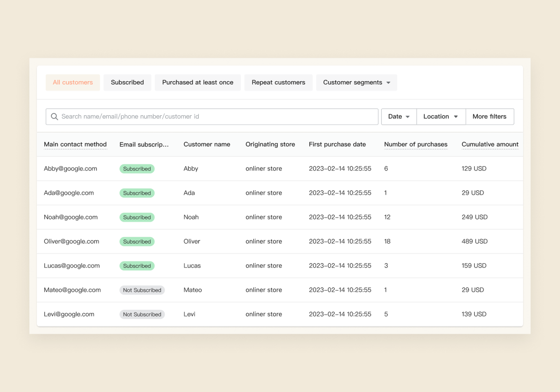Click 129 USD cumulative amount

click(474, 169)
